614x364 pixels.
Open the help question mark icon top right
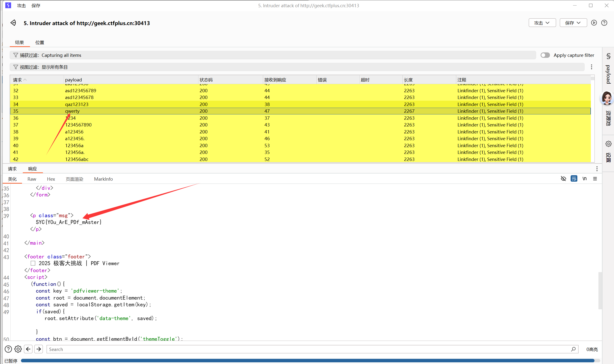tap(604, 23)
